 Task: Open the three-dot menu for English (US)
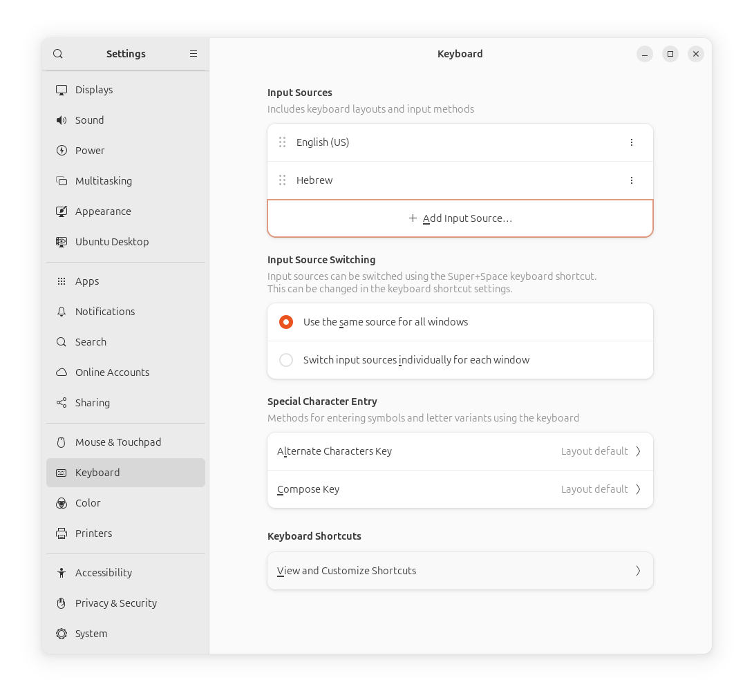tap(632, 142)
